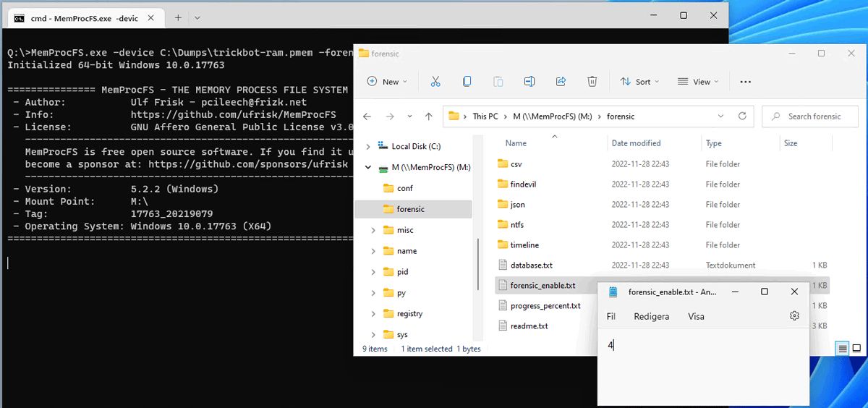This screenshot has height=408, width=868.
Task: Refresh the forensic folder view
Action: 742,116
